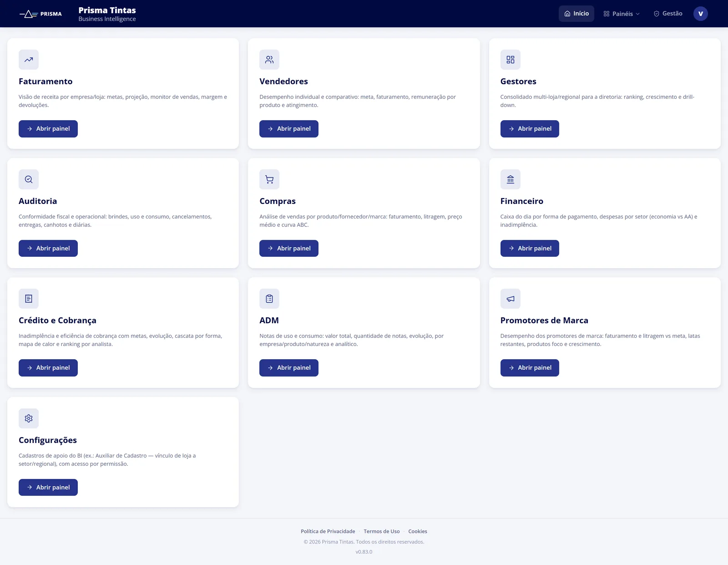Screen dimensions: 728x565
Task: Click the Crédito e Cobrança document icon
Action: pos(29,299)
